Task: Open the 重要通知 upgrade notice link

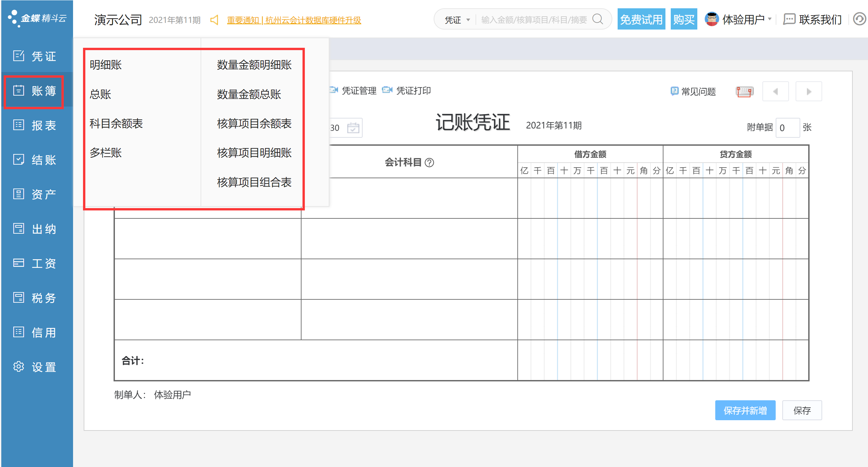Action: point(294,20)
